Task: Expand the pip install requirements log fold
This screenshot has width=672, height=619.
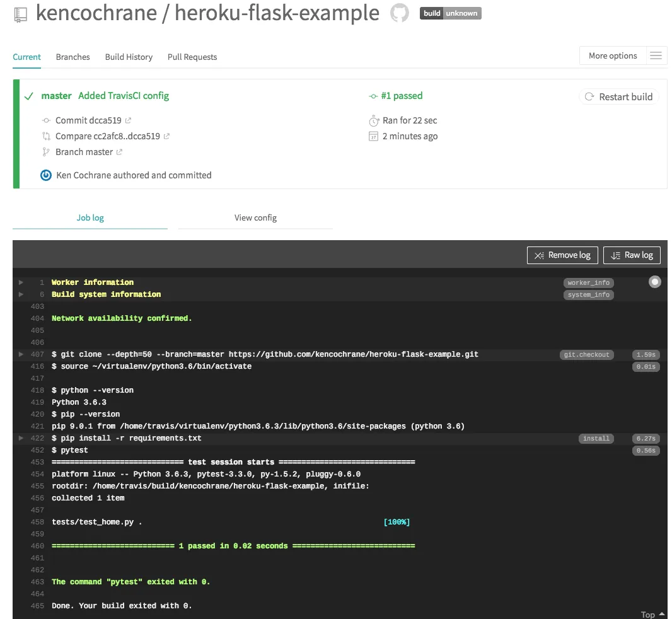Action: 21,438
